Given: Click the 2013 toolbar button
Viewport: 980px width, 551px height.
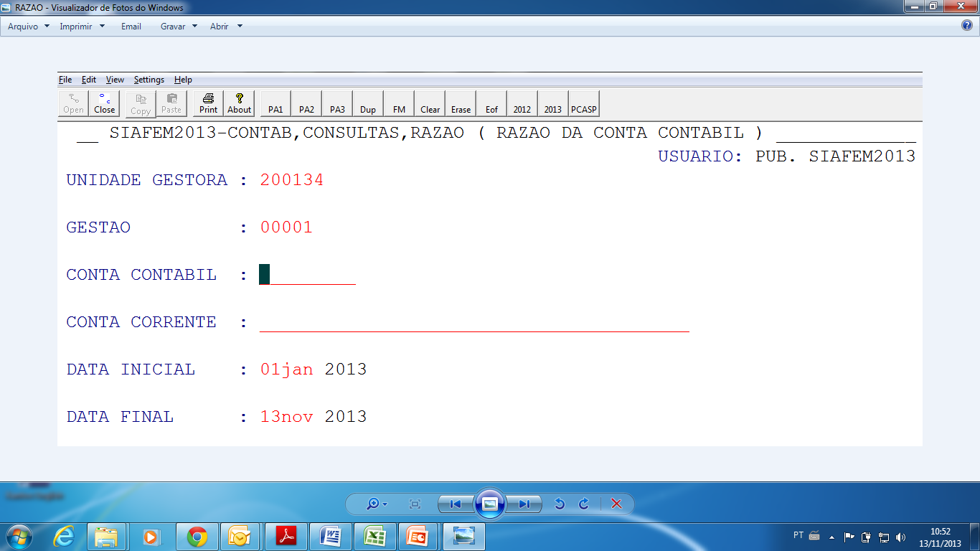Looking at the screenshot, I should click(553, 103).
